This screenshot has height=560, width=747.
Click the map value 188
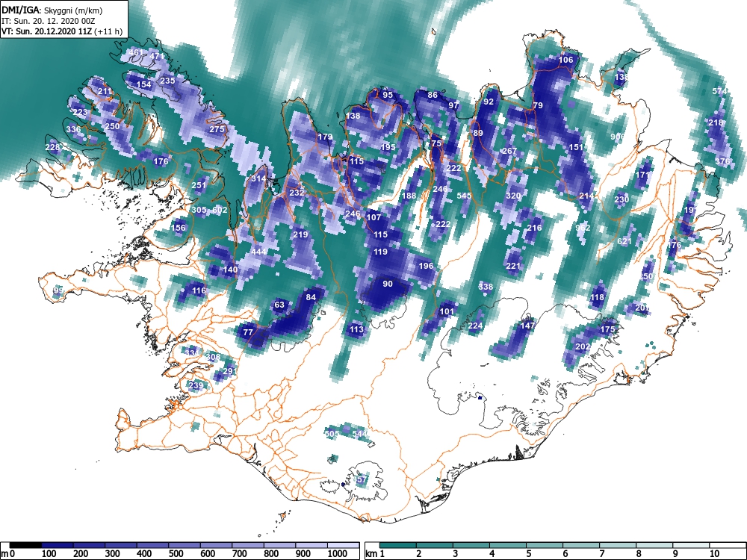click(409, 196)
